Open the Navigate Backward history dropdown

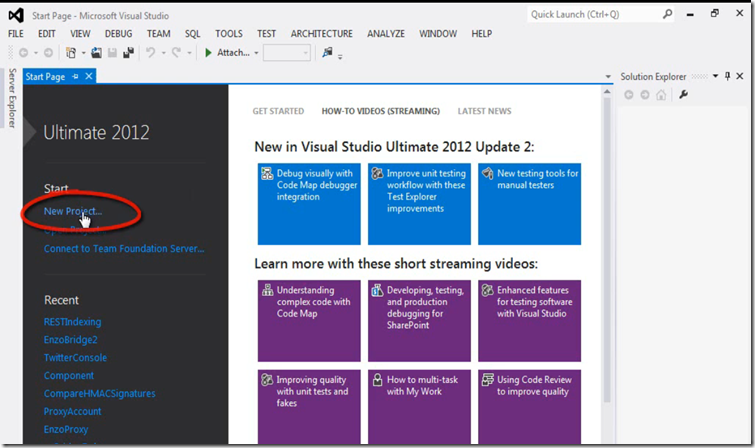pos(36,53)
